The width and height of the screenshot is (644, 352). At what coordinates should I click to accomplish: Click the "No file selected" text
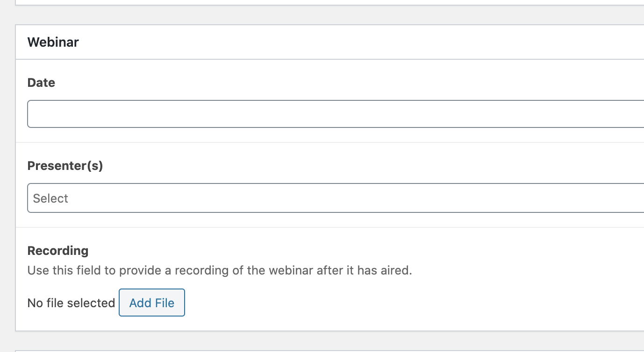[71, 303]
